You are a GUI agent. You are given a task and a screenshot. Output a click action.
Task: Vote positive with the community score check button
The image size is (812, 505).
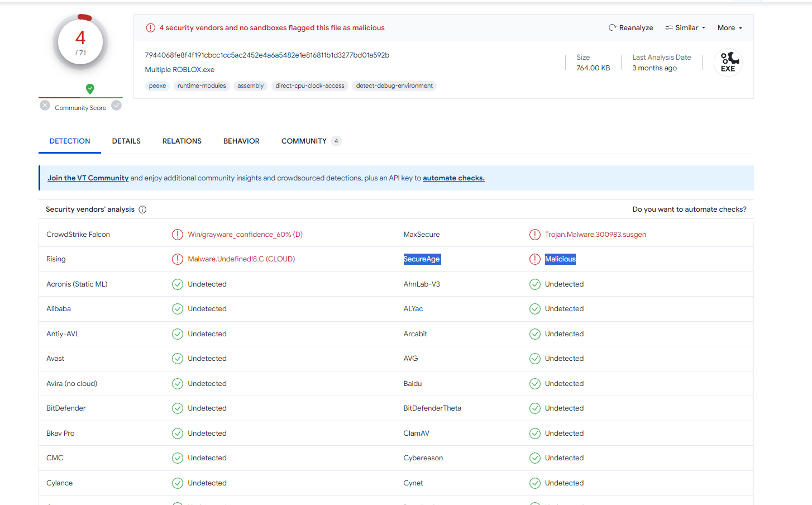(x=116, y=106)
